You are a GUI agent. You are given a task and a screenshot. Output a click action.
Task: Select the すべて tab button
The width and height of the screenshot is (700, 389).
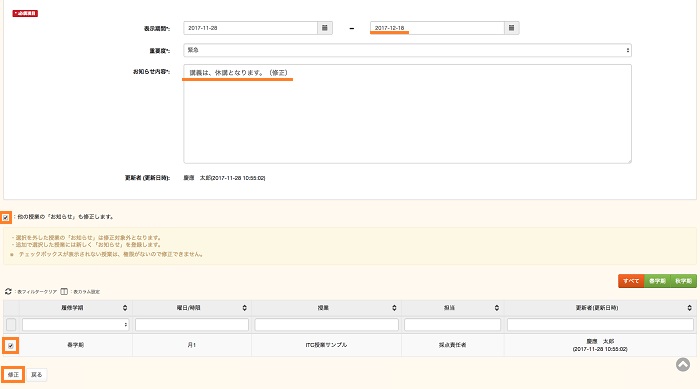click(631, 281)
